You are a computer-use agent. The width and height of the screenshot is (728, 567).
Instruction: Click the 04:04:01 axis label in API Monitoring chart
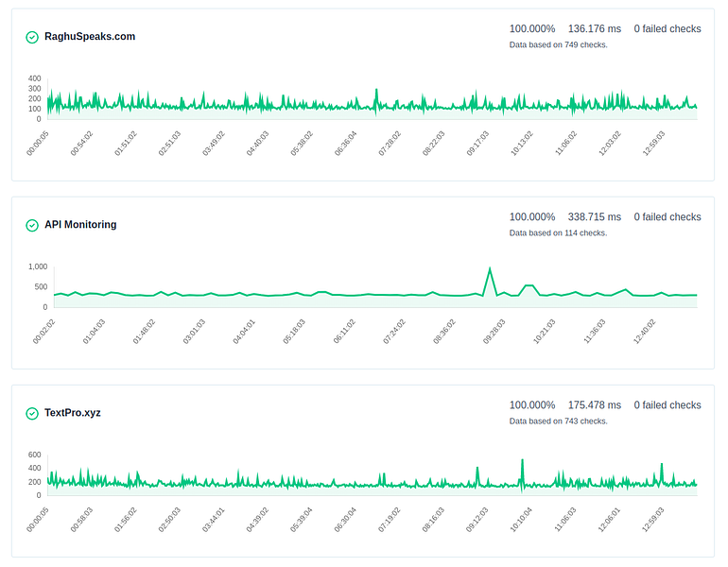244,332
